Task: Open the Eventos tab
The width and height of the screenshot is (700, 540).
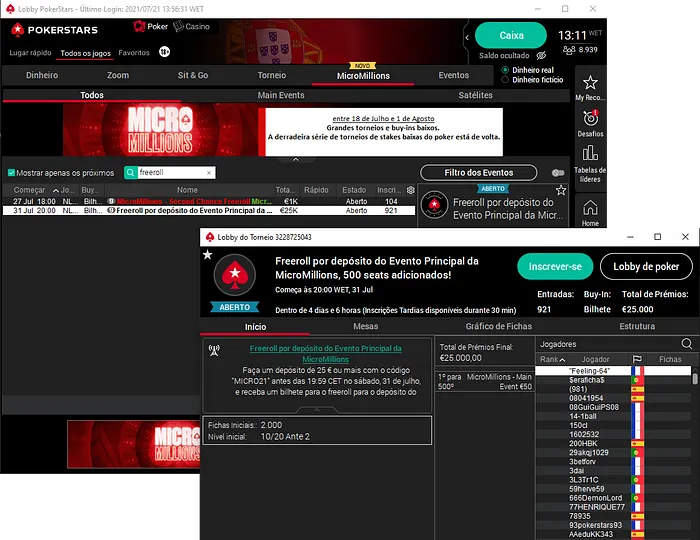Action: [454, 75]
